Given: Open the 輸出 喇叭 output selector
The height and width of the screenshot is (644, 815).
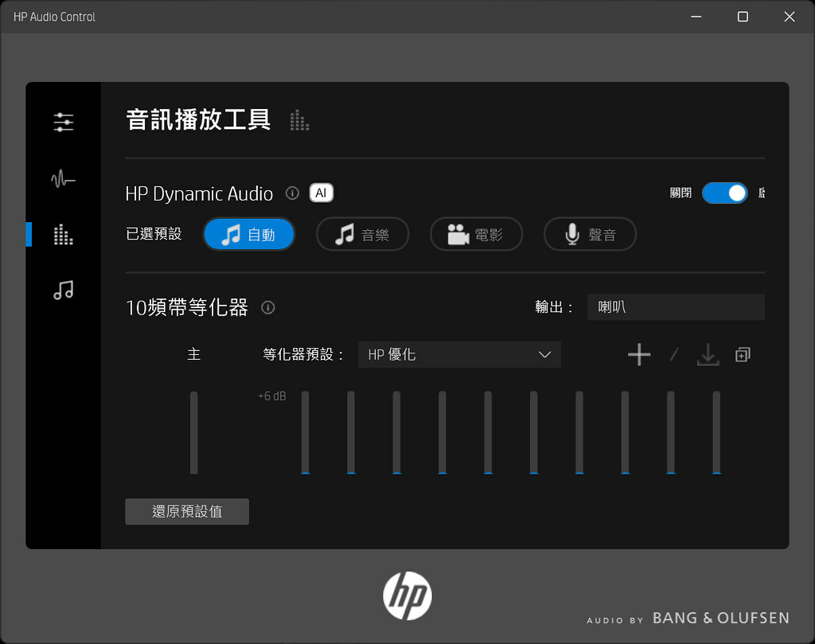Looking at the screenshot, I should (x=676, y=307).
